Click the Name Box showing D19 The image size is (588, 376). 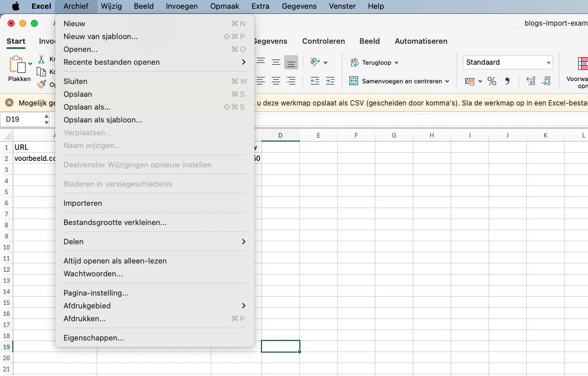pos(22,120)
